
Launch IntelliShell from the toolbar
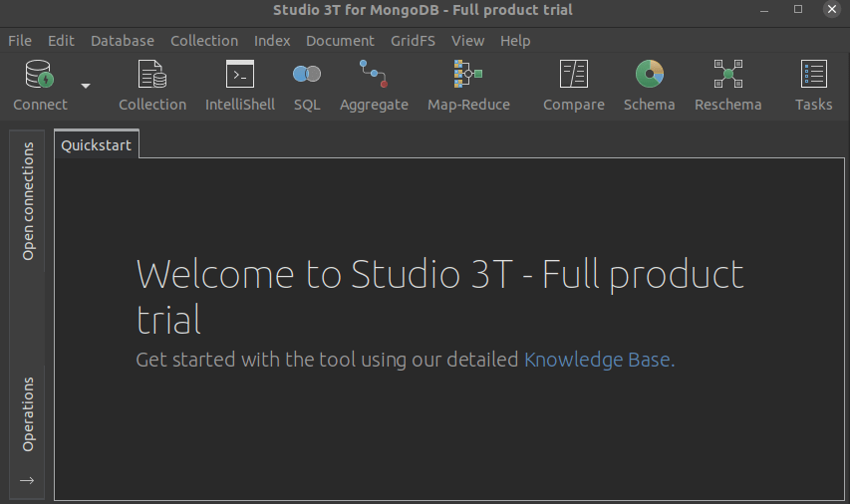click(239, 85)
